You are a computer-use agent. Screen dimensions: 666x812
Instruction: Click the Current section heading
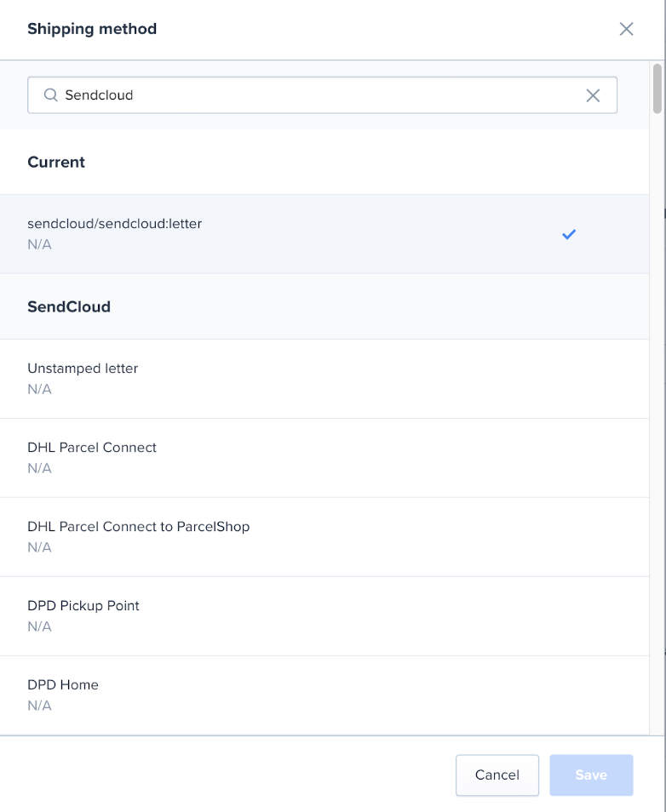click(x=56, y=162)
